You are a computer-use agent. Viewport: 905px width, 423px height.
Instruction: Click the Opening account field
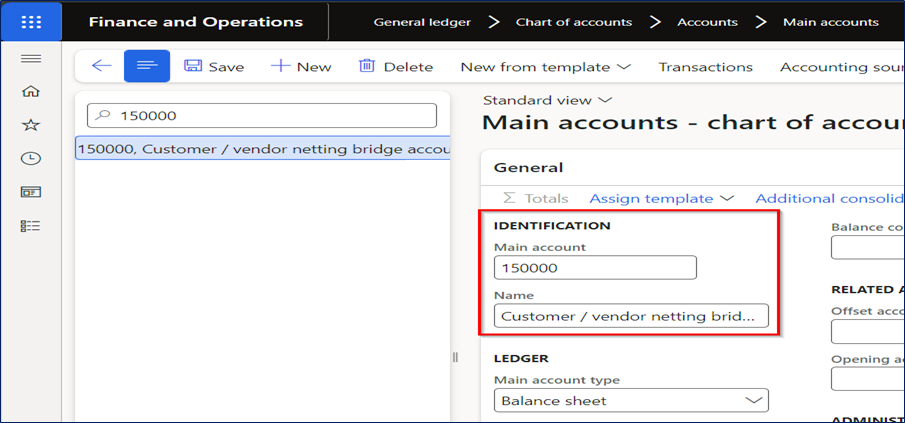pyautogui.click(x=867, y=379)
